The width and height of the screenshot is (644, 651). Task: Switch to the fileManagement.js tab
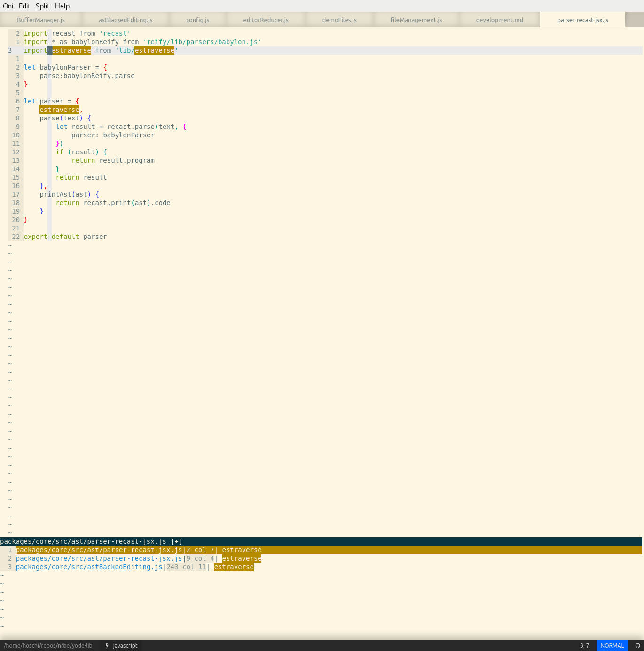coord(416,20)
